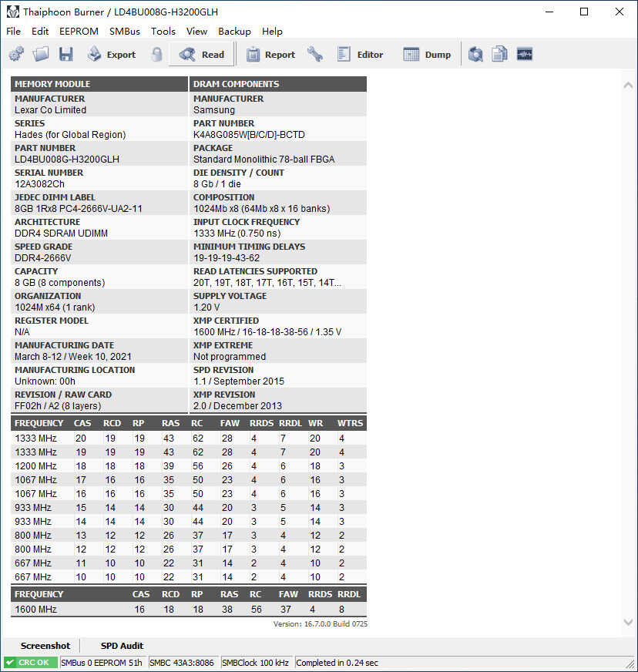Switch to the Screenshot tab
The image size is (638, 672).
pyautogui.click(x=45, y=646)
